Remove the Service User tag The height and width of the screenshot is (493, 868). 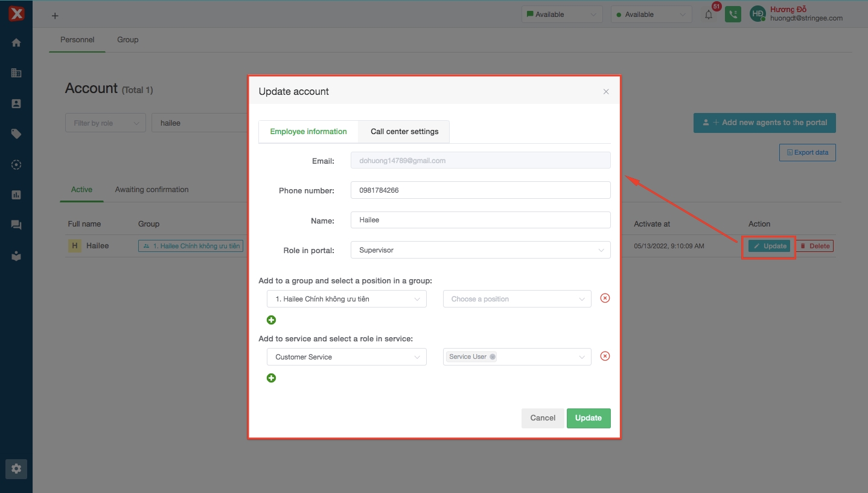point(493,357)
